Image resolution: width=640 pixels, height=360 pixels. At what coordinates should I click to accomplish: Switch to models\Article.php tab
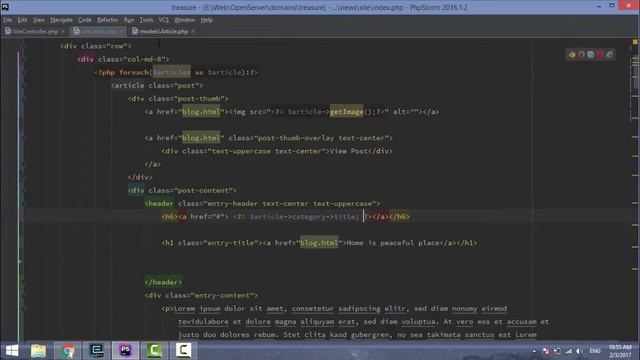pos(163,31)
